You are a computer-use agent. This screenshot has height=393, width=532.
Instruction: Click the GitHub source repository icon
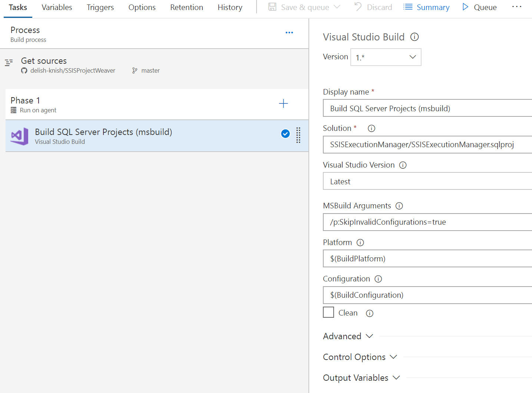click(x=24, y=70)
